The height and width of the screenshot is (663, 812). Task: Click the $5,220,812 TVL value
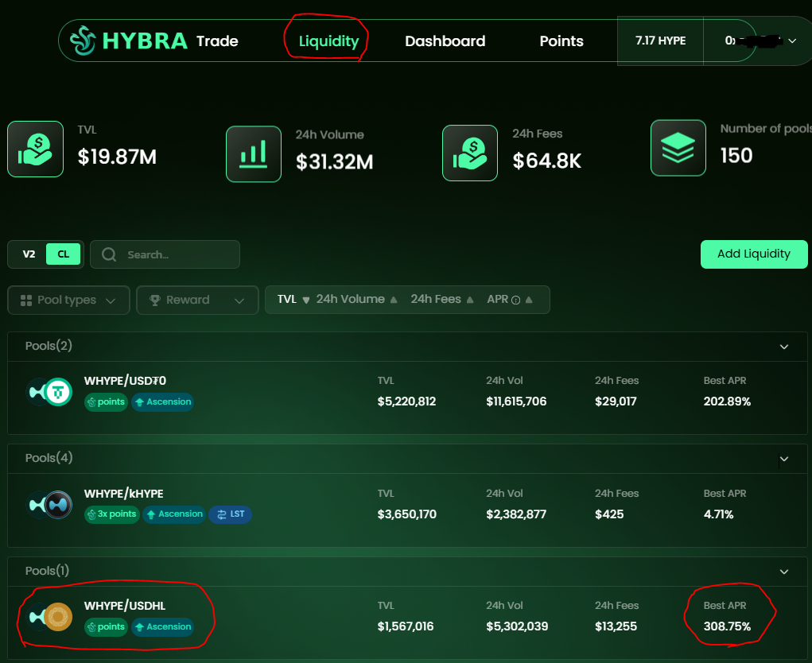pyautogui.click(x=406, y=401)
